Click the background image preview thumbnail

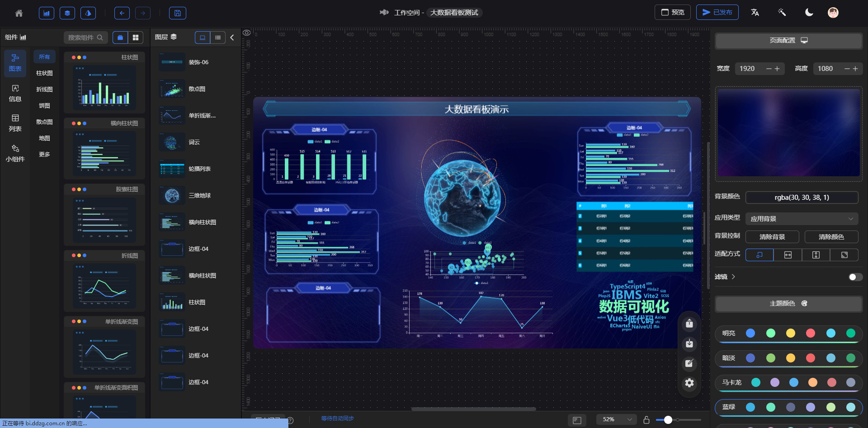pyautogui.click(x=788, y=133)
